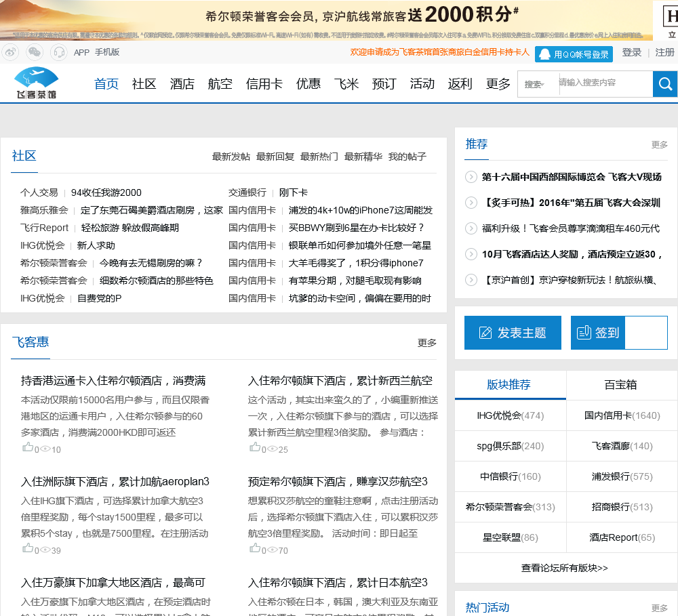Click the magnifier search button
The height and width of the screenshot is (616, 678).
665,84
